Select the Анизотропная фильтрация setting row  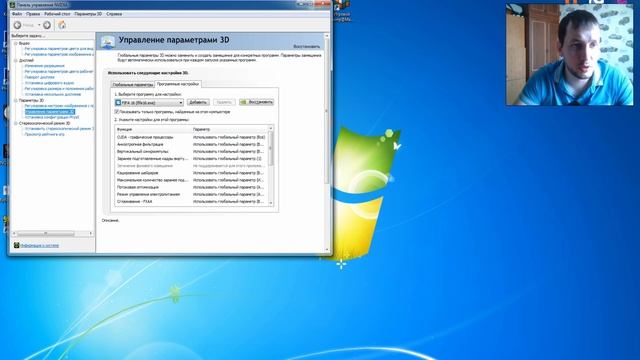click(x=191, y=144)
